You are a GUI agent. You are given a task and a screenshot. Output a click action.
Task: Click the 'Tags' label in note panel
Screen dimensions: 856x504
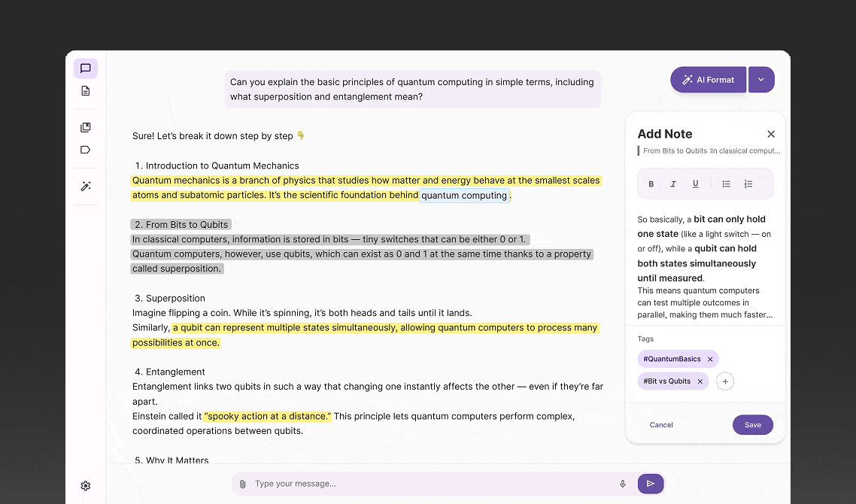(645, 339)
